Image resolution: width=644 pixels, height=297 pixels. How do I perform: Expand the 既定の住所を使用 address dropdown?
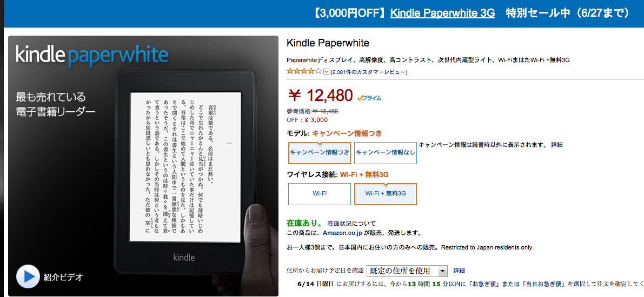(407, 271)
